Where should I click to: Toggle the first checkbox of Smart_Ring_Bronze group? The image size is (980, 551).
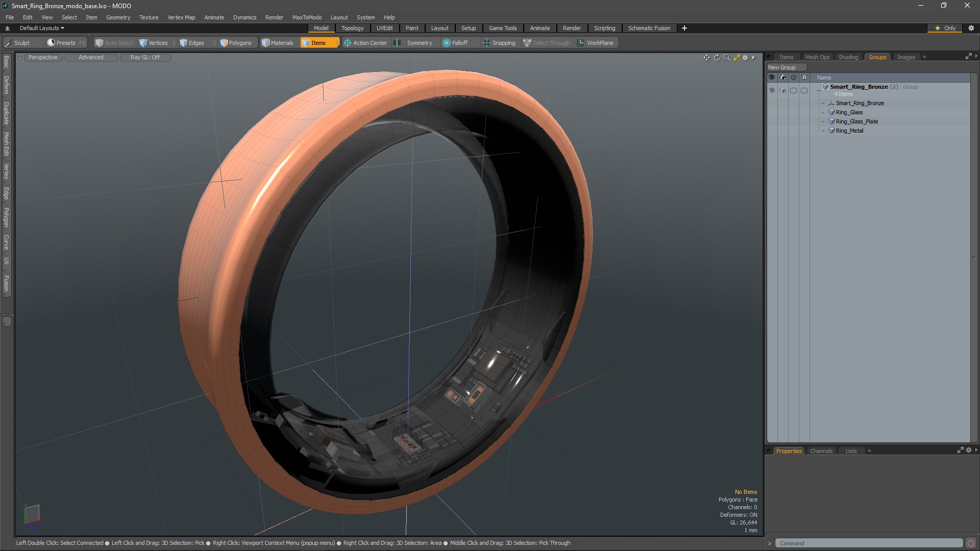click(793, 90)
